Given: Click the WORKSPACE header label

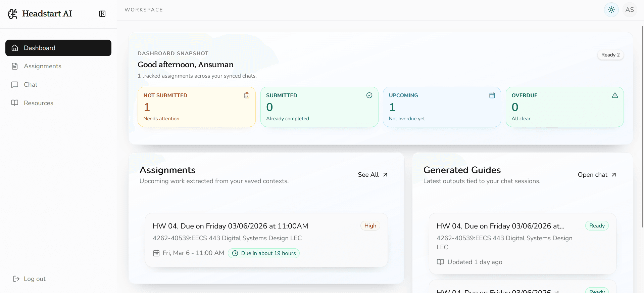Looking at the screenshot, I should 144,10.
